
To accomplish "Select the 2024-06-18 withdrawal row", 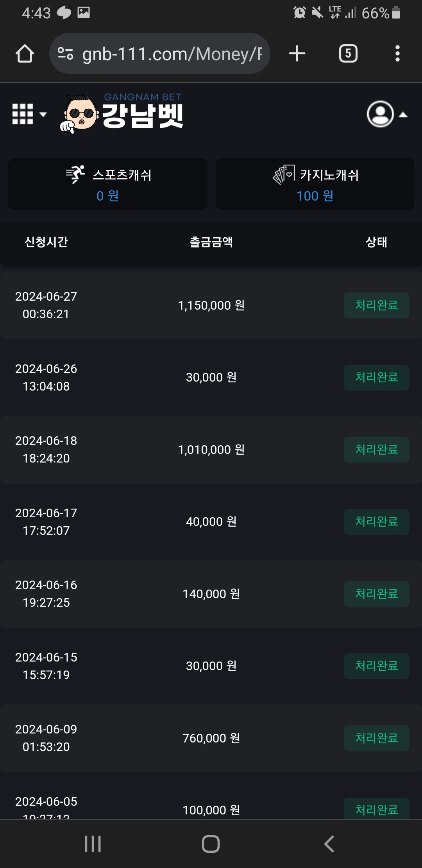I will pyautogui.click(x=211, y=450).
